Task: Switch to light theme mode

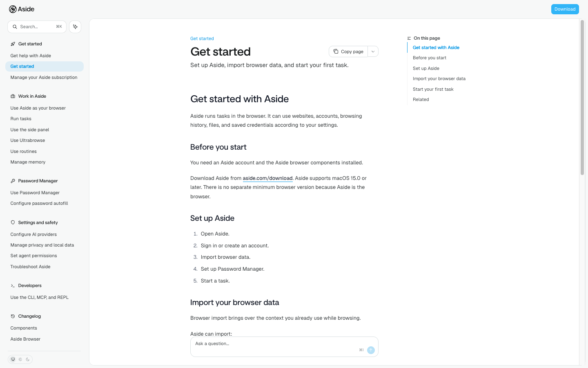Action: tap(20, 359)
